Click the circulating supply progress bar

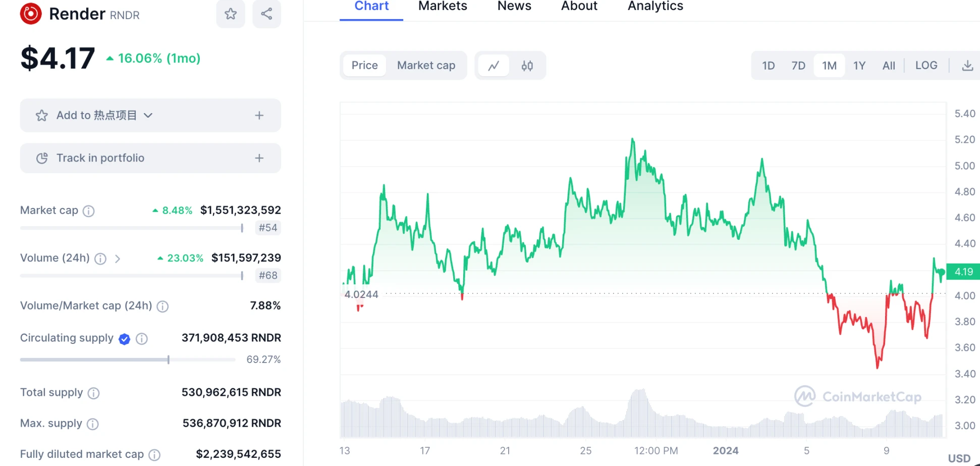[127, 360]
